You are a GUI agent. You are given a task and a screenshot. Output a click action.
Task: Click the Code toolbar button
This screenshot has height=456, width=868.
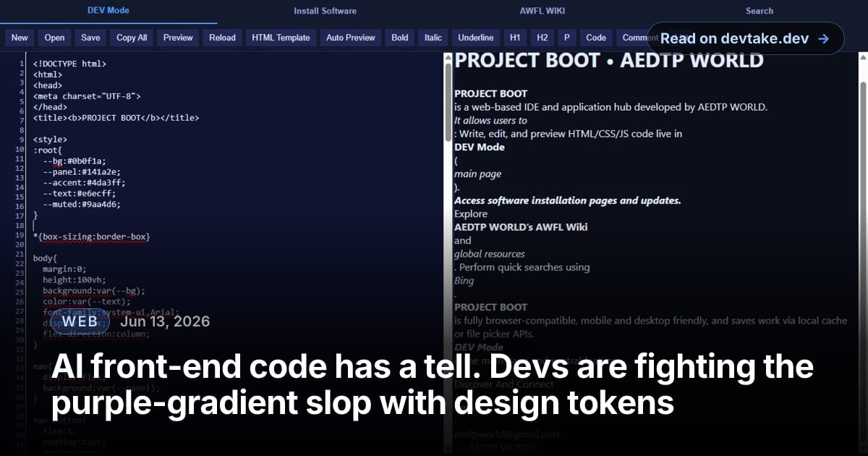point(596,38)
